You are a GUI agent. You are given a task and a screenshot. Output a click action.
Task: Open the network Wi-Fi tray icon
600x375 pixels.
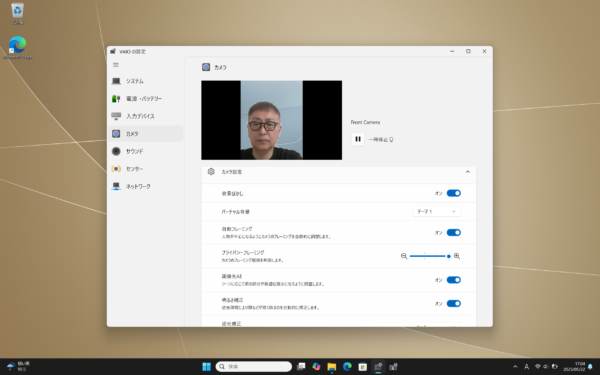[x=538, y=367]
